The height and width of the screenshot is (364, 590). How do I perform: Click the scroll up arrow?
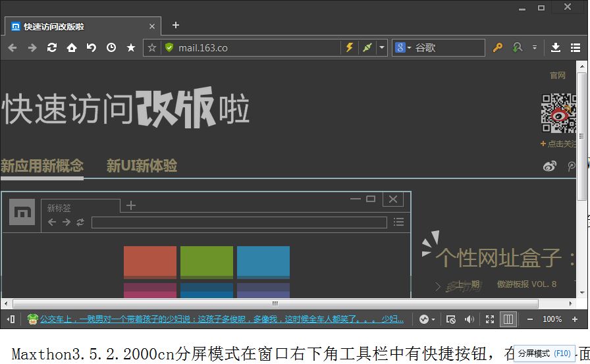point(582,66)
